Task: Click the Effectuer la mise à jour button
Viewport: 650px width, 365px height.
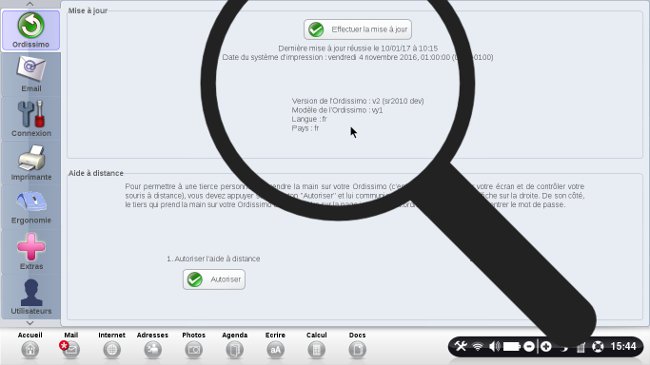Action: coord(358,29)
